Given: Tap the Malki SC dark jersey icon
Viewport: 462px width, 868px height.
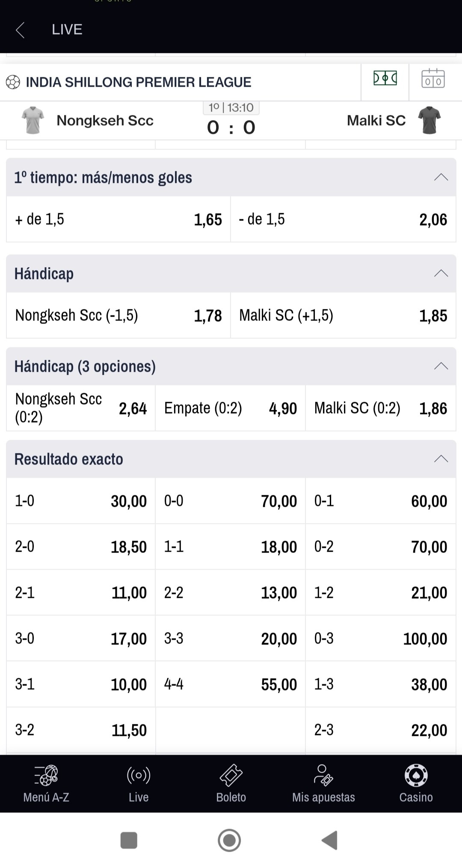Looking at the screenshot, I should tap(429, 120).
